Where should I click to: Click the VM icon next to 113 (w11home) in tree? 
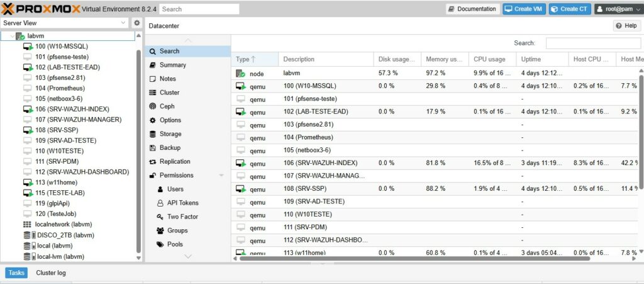pos(28,183)
